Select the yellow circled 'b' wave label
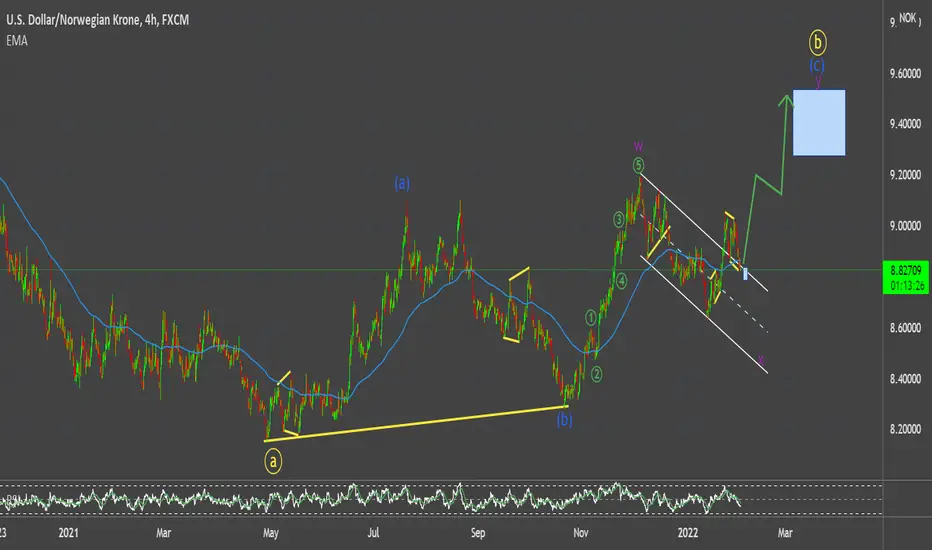The height and width of the screenshot is (550, 932). click(x=818, y=42)
